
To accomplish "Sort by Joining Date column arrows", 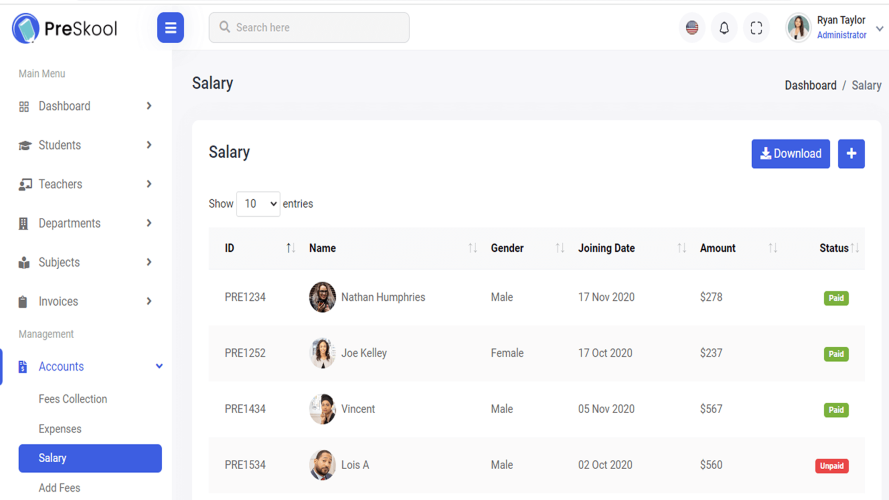I will (681, 248).
